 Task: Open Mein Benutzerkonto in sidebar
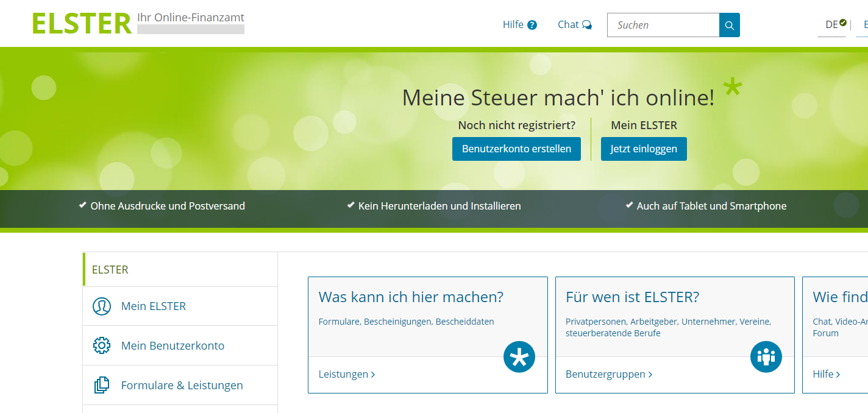173,346
